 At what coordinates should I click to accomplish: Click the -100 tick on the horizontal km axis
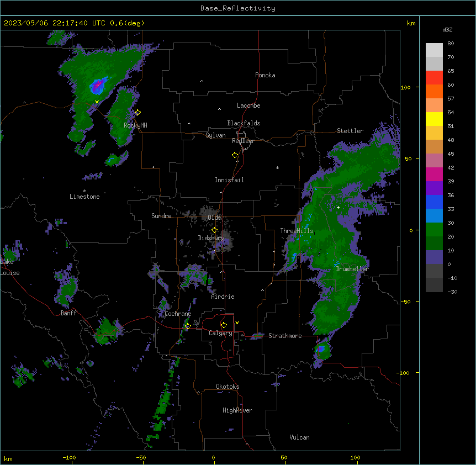(x=69, y=458)
